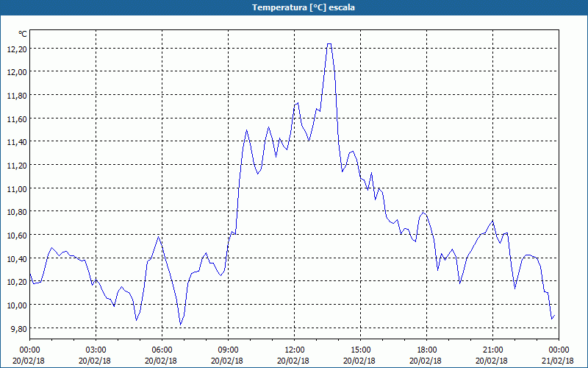Select the 20/02/18 date under 18:00
The image size is (588, 368).
(427, 361)
